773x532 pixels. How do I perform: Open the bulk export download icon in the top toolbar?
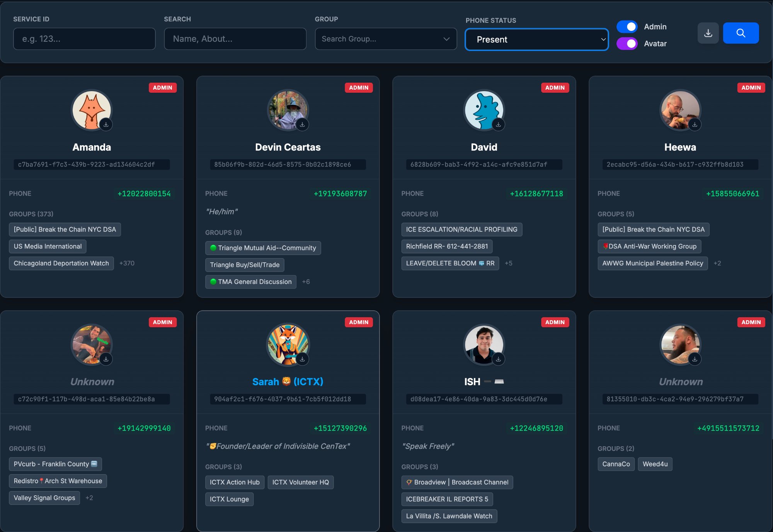708,33
